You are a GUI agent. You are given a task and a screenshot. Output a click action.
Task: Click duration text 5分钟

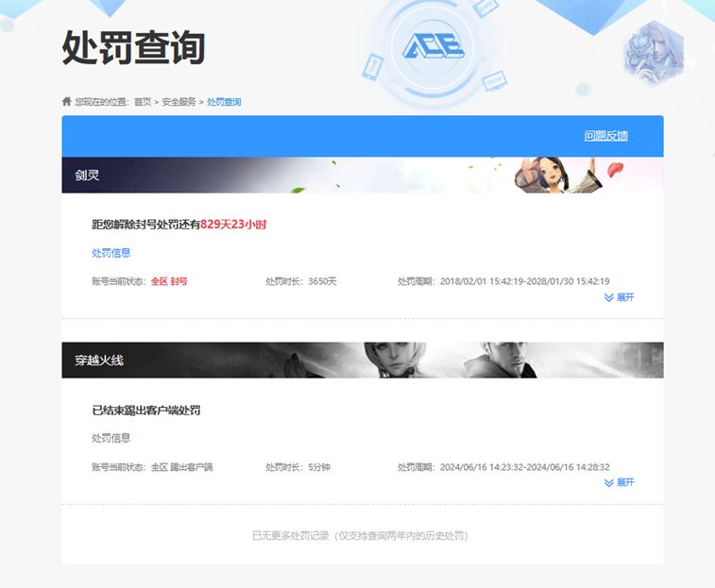[x=319, y=467]
